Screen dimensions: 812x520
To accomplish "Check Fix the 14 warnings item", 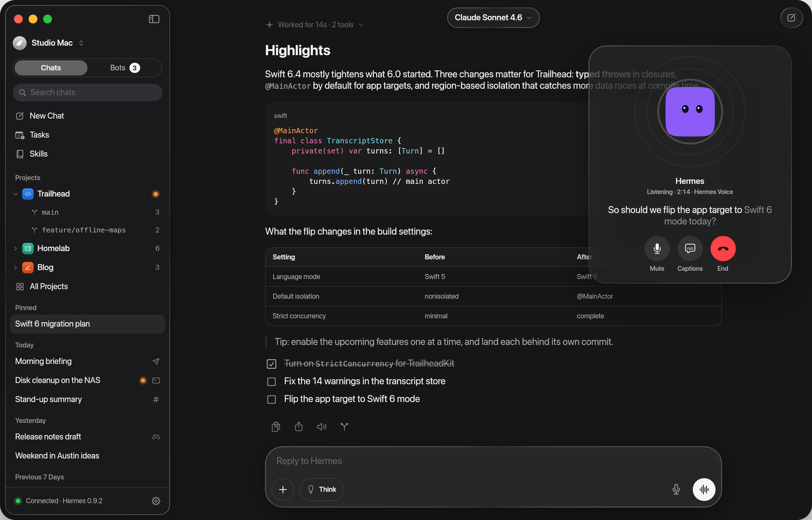I will (272, 382).
